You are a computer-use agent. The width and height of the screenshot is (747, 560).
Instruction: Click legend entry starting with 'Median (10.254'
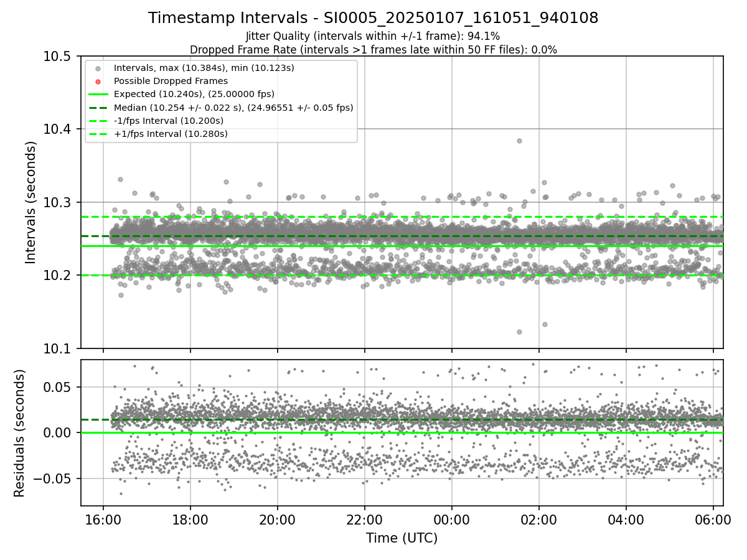pos(233,108)
